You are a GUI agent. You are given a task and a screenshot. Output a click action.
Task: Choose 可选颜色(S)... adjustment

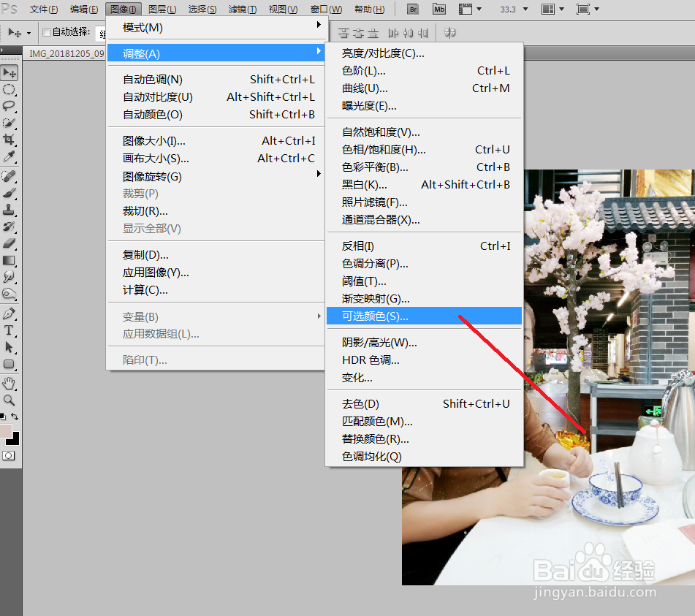[424, 316]
